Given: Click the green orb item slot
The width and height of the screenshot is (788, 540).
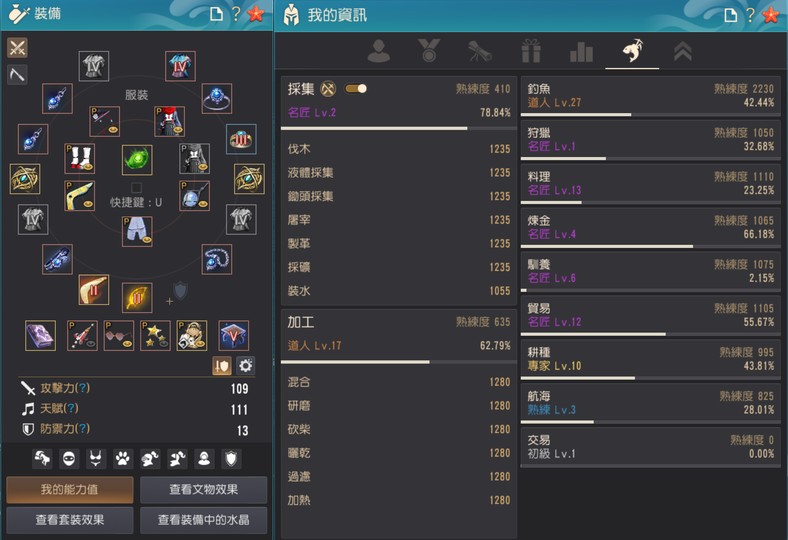Looking at the screenshot, I should [x=137, y=160].
